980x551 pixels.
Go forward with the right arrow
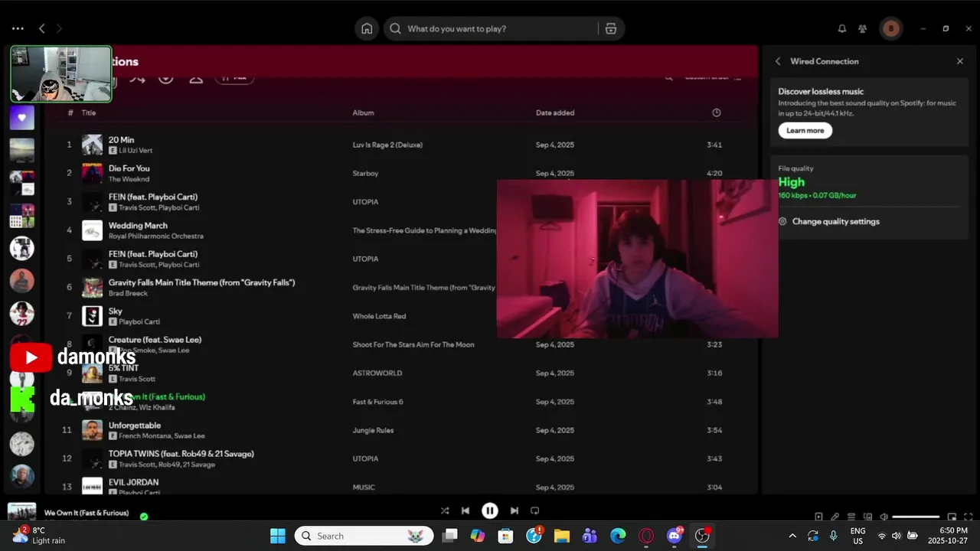[x=59, y=28]
